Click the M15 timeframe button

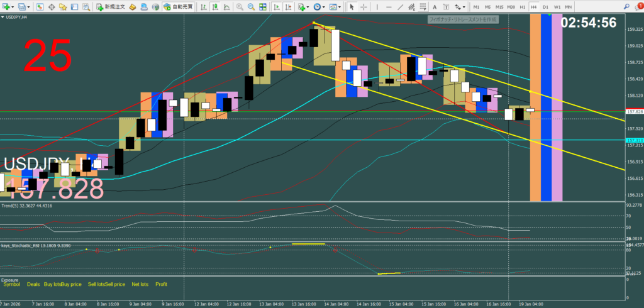tap(499, 6)
